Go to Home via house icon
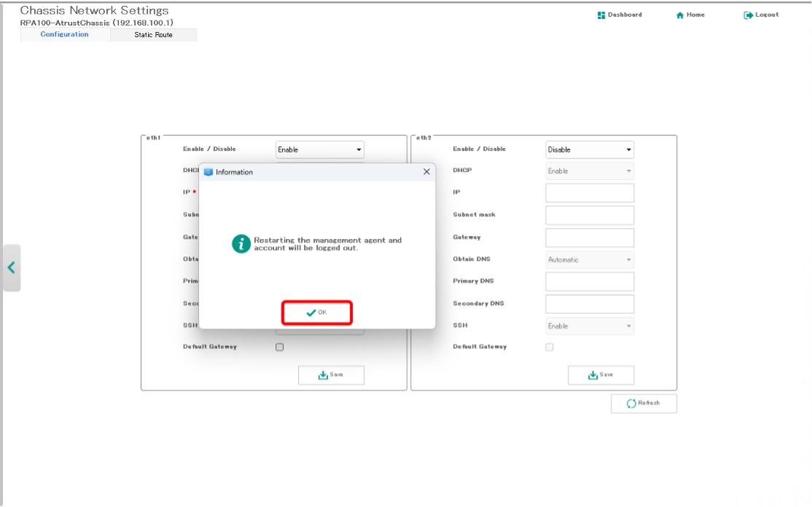Image resolution: width=812 pixels, height=507 pixels. coord(680,15)
